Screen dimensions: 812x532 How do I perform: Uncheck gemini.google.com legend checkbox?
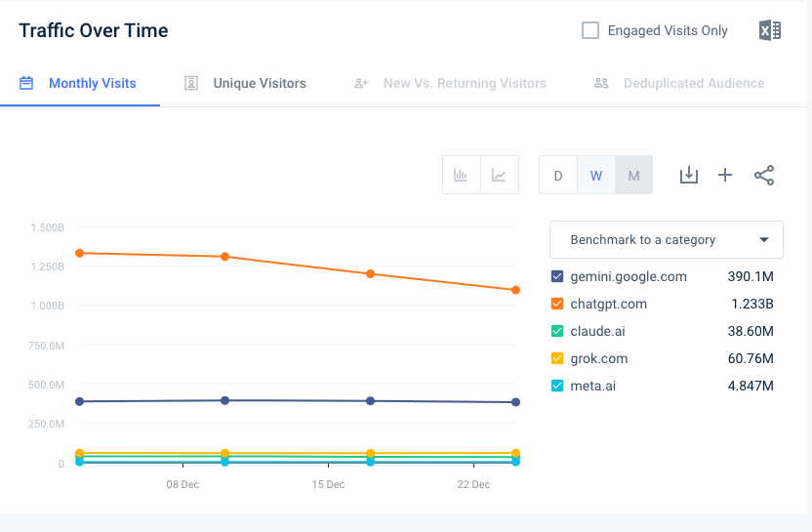tap(558, 276)
